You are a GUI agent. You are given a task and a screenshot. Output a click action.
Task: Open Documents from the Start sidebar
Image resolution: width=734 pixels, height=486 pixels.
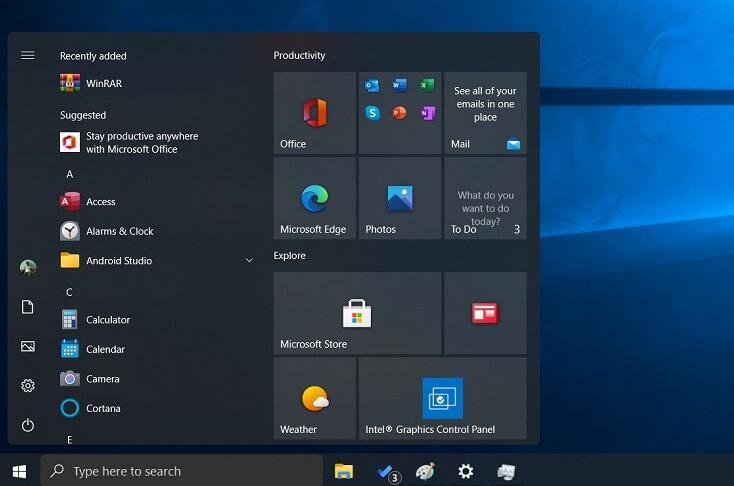click(x=28, y=307)
